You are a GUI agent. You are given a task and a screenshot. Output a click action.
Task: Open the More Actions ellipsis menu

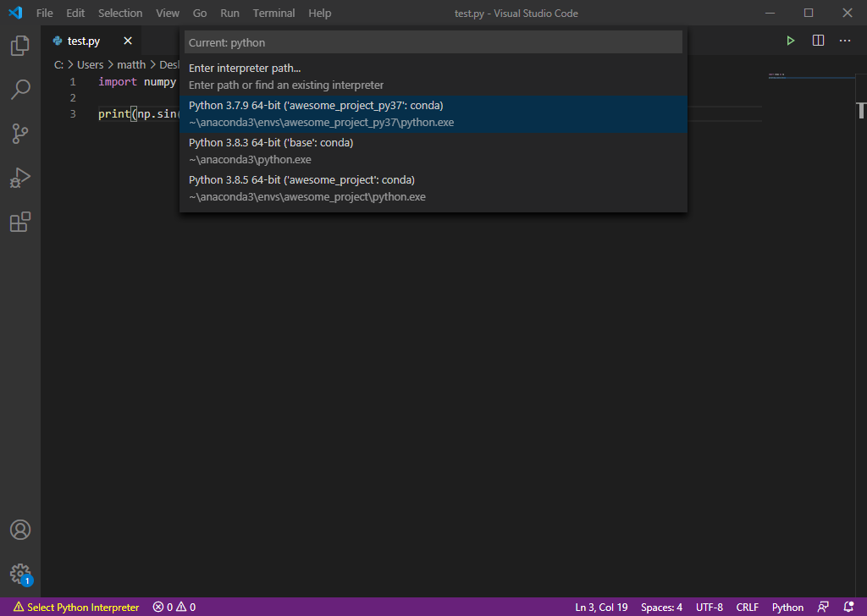(845, 41)
